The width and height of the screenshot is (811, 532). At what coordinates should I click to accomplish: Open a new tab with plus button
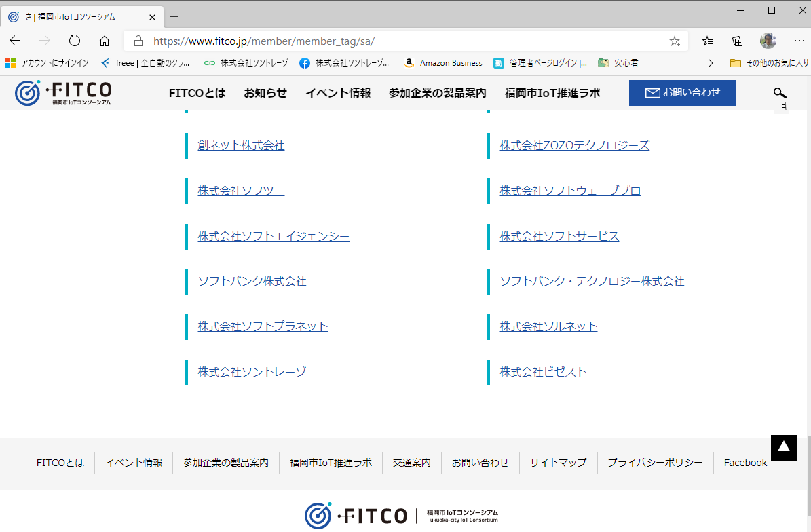click(x=174, y=16)
